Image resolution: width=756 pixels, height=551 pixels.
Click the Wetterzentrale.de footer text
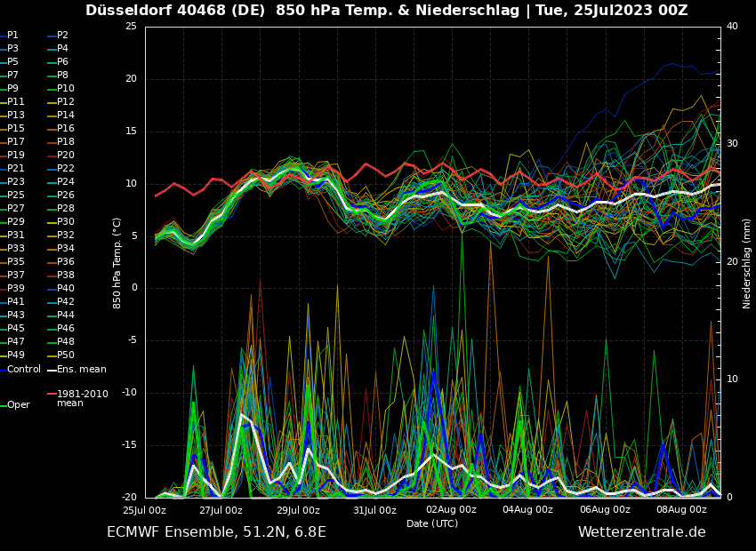click(641, 532)
